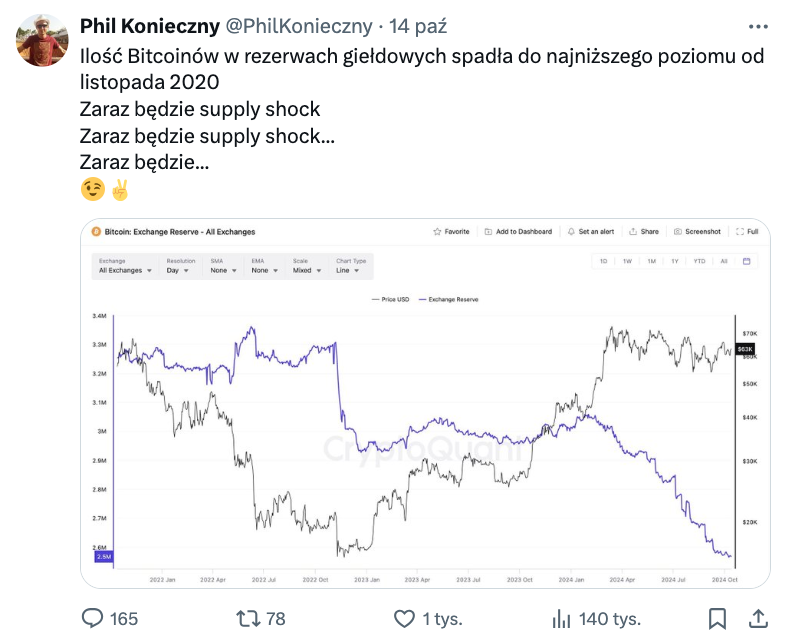Open the view analytics bar-chart icon
This screenshot has width=786, height=638.
pyautogui.click(x=562, y=618)
